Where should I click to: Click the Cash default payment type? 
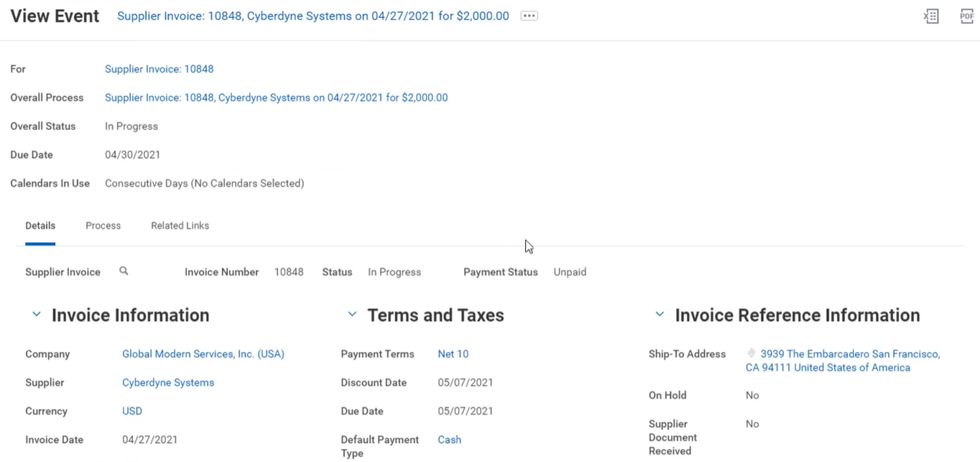[x=449, y=440]
